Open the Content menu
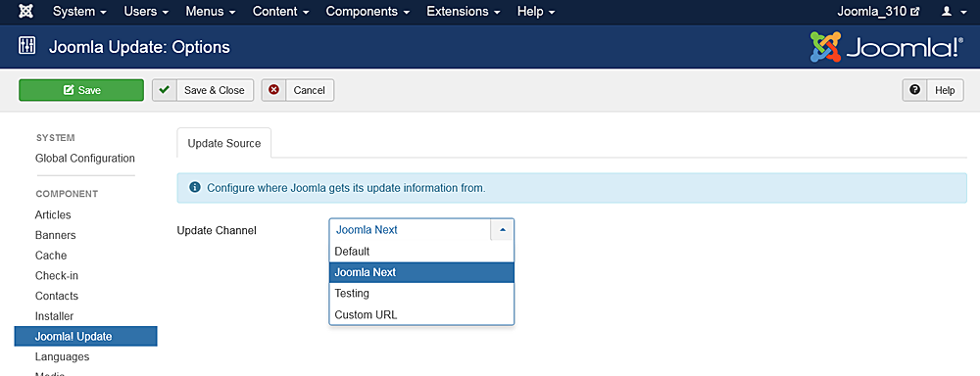 coord(280,11)
